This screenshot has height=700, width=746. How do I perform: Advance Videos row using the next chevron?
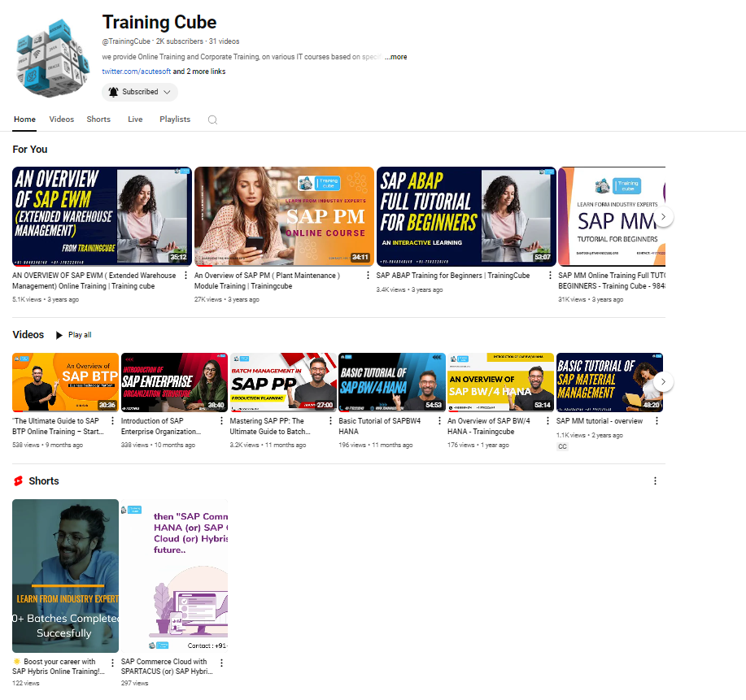pyautogui.click(x=664, y=381)
